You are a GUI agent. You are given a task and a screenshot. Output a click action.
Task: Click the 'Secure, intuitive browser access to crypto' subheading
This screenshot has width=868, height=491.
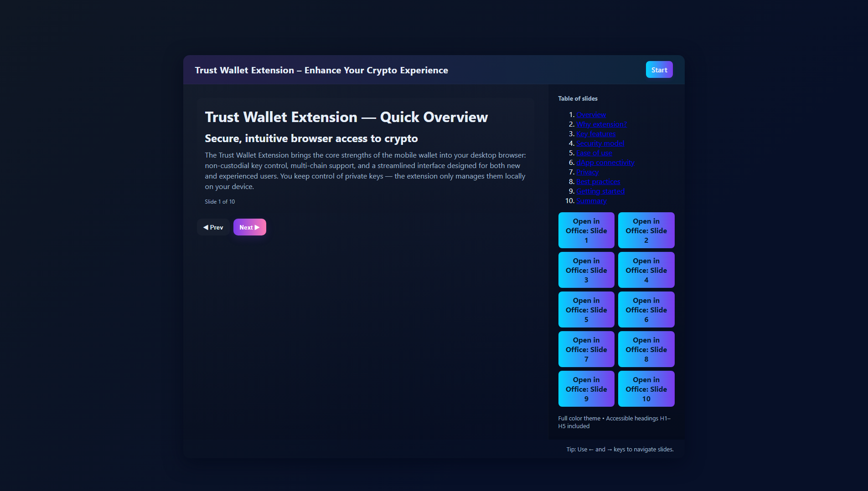(311, 138)
